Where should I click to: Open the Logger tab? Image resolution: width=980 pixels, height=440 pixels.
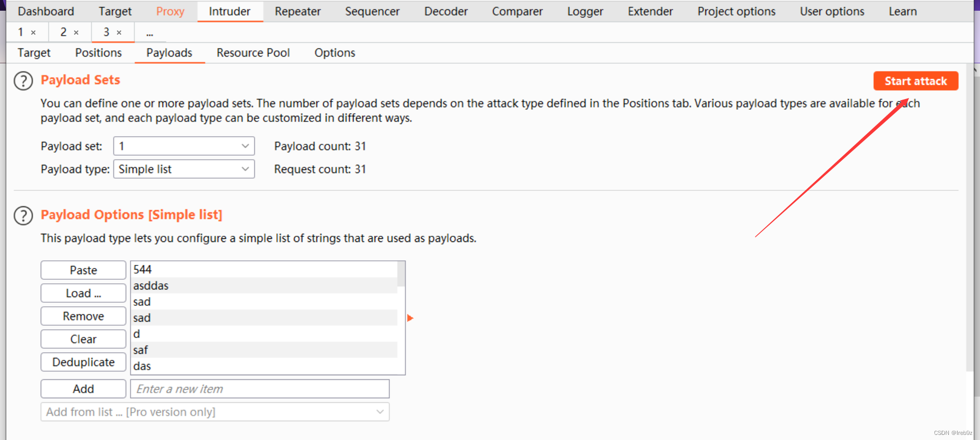pos(585,11)
